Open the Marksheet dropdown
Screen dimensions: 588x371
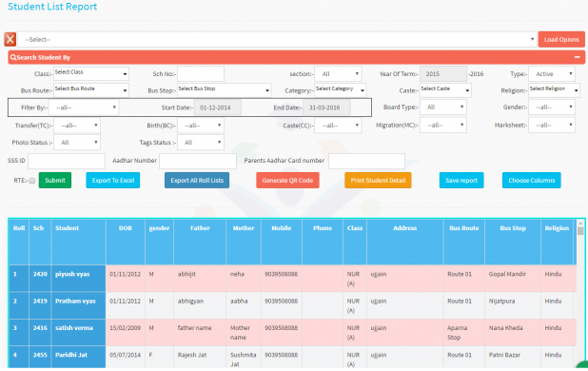point(552,125)
